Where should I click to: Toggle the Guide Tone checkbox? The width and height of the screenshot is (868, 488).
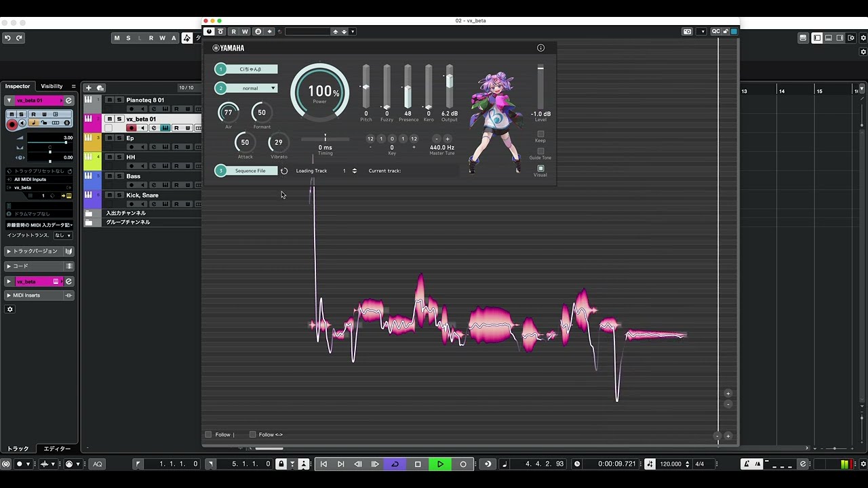pos(540,151)
